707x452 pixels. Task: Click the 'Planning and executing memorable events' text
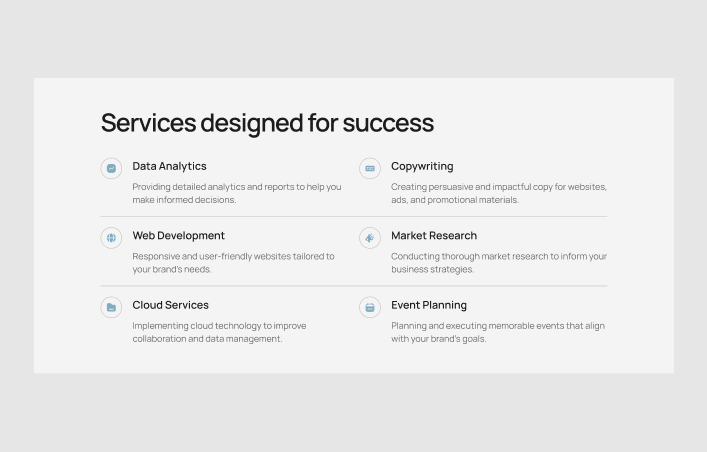point(497,332)
